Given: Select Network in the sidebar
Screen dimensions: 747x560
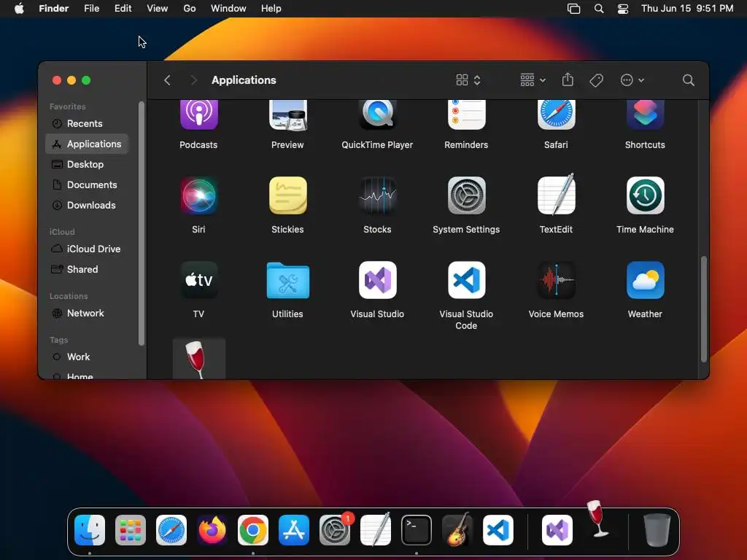Looking at the screenshot, I should point(87,314).
